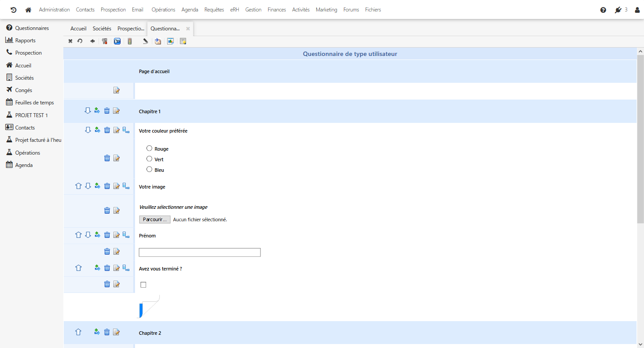
Task: Open the Administration menu
Action: pos(55,10)
